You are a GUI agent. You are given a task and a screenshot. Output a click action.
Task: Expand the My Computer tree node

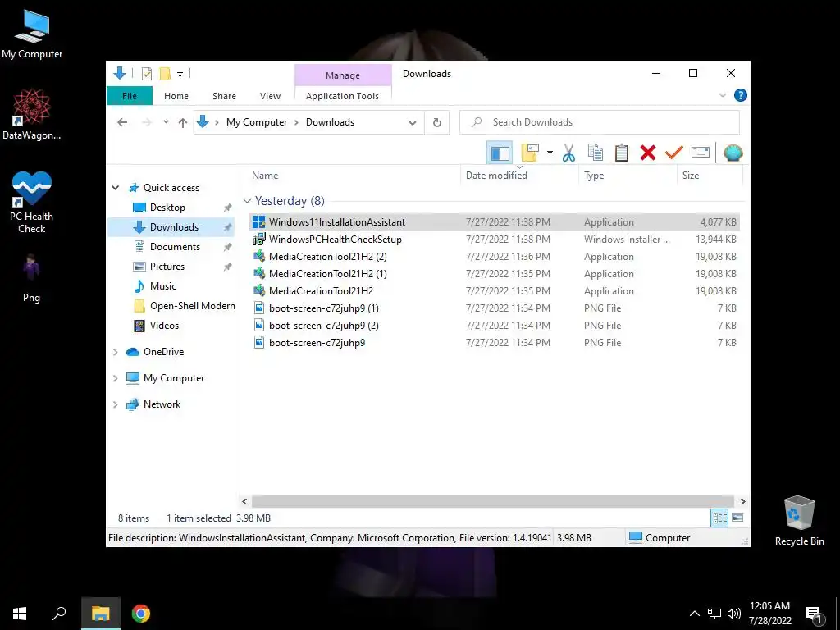click(115, 378)
